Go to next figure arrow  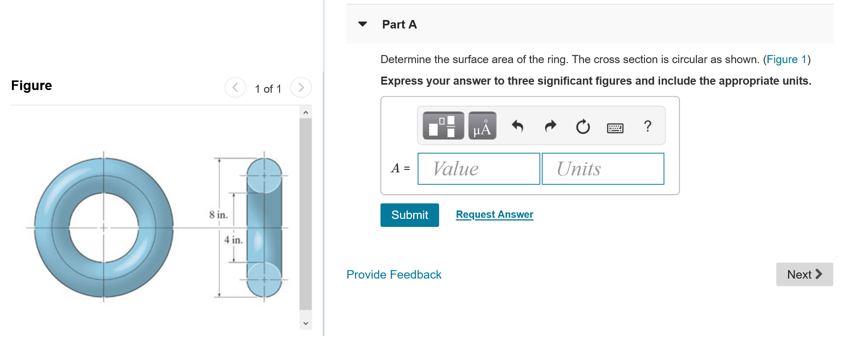click(301, 88)
